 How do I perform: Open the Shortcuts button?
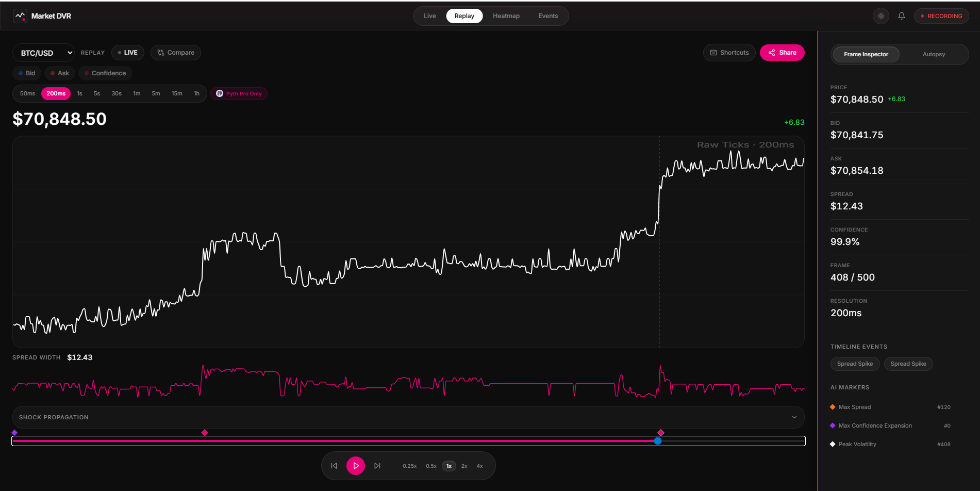(729, 53)
